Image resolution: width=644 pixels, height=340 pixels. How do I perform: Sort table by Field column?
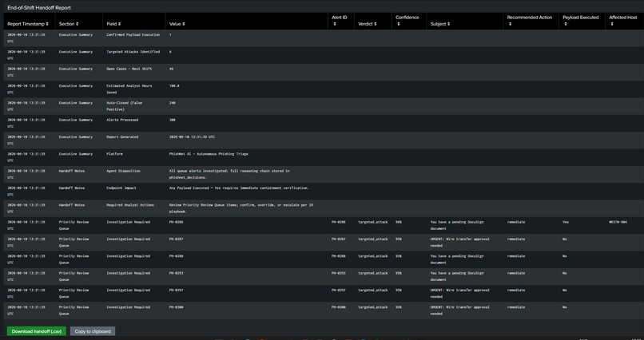click(x=113, y=24)
